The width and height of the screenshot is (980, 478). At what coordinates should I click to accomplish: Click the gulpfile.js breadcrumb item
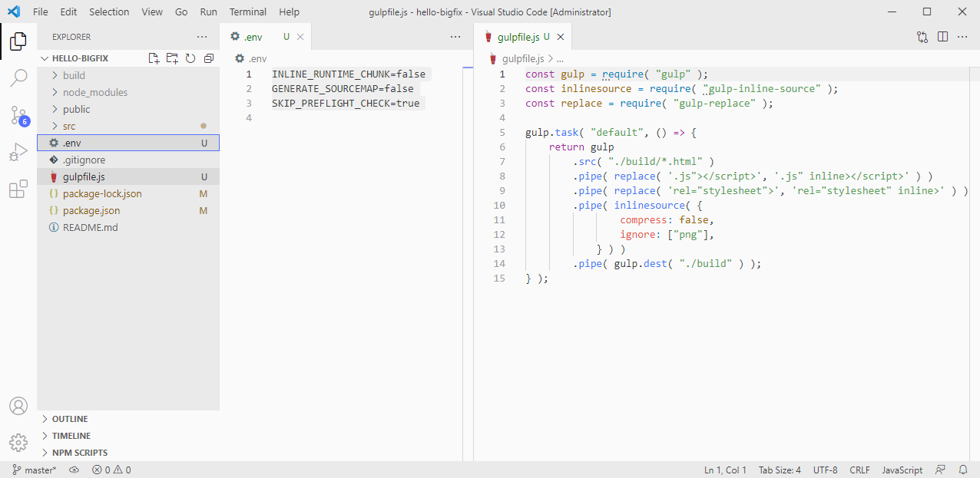(516, 58)
